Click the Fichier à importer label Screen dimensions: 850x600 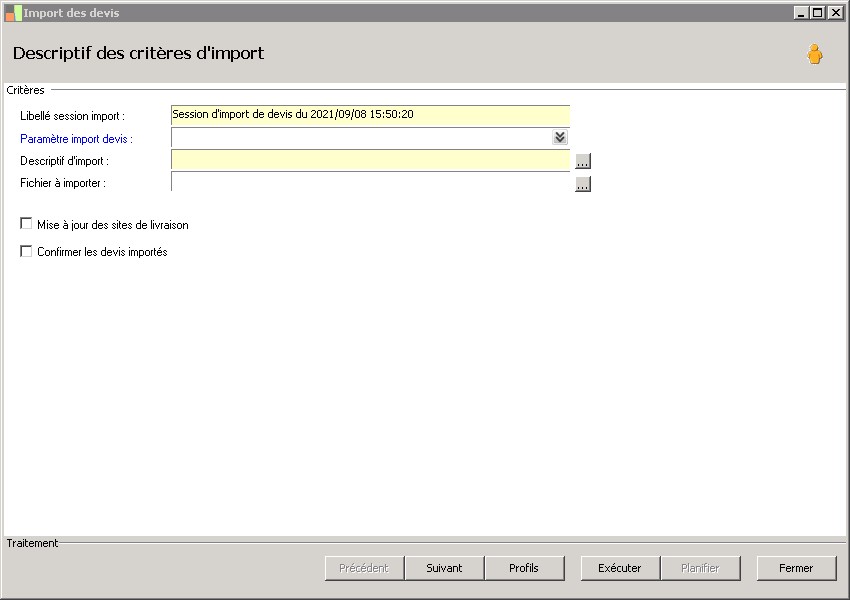pyautogui.click(x=63, y=183)
